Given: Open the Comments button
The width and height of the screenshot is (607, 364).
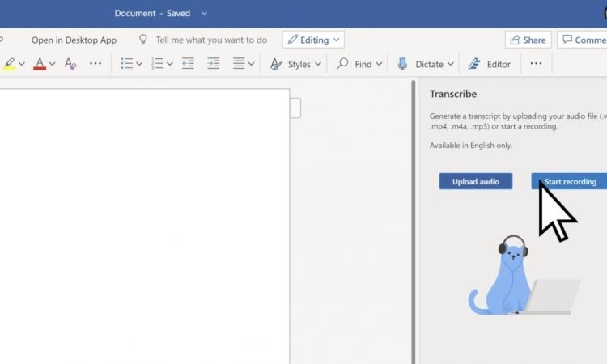Looking at the screenshot, I should (x=582, y=40).
